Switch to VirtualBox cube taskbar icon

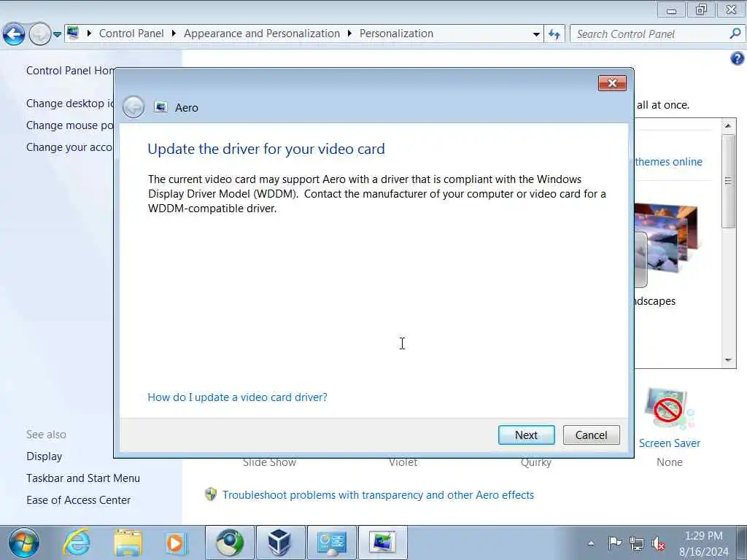click(x=281, y=542)
